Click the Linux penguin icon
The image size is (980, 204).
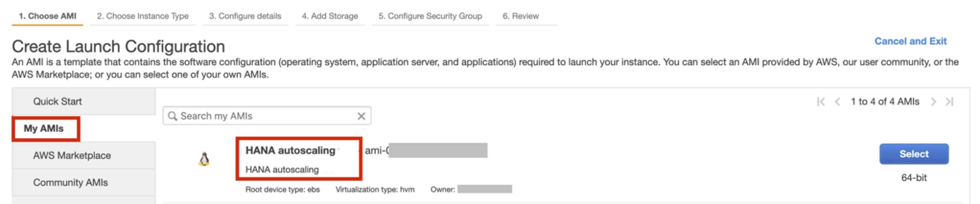(204, 159)
